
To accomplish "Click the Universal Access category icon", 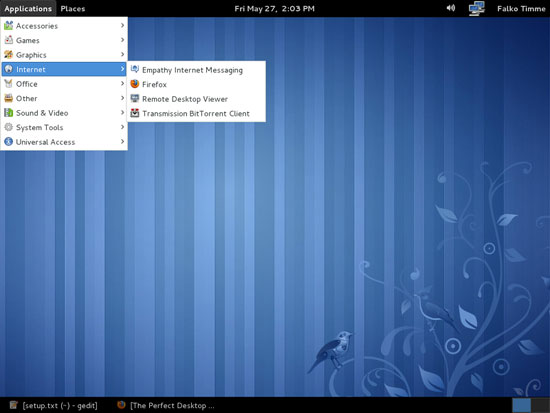I will tap(8, 142).
